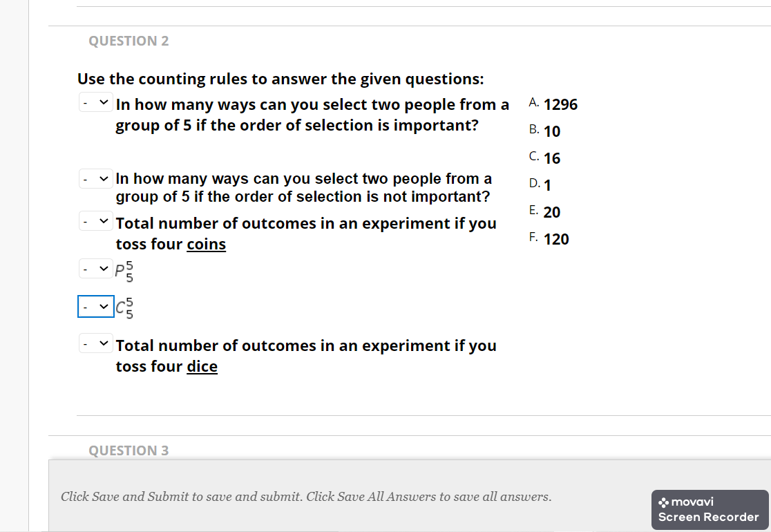The image size is (771, 532).
Task: Select answer option C, 16
Action: coord(552,158)
